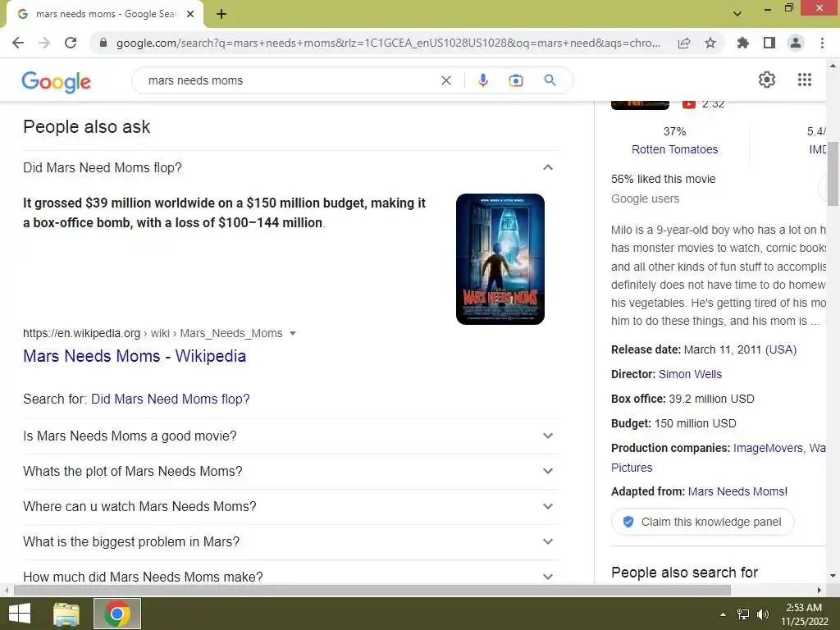Image resolution: width=840 pixels, height=630 pixels.
Task: Open Windows Start menu
Action: [x=20, y=614]
